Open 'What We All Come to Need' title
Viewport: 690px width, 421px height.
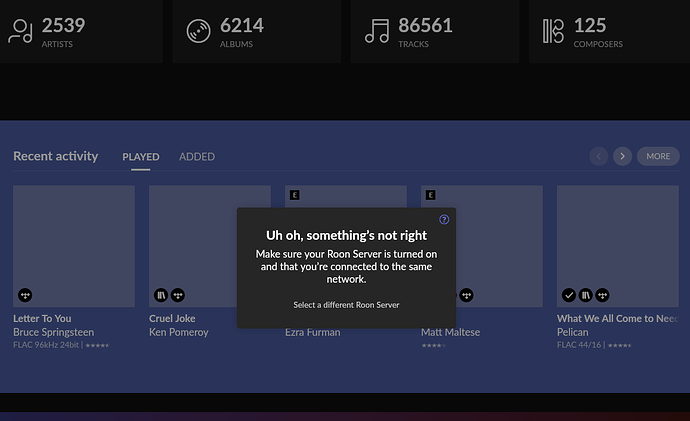pyautogui.click(x=617, y=318)
